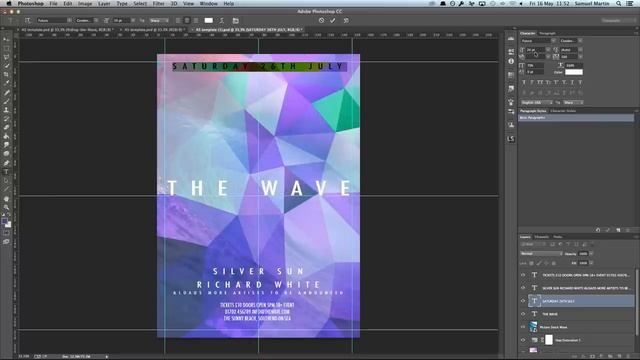
Task: Open the Layer menu
Action: [x=104, y=3]
